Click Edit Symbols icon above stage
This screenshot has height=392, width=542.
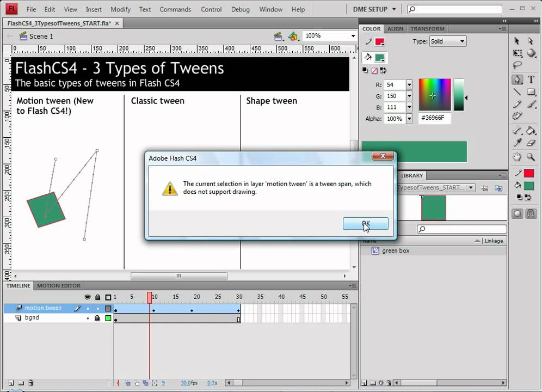click(x=293, y=36)
